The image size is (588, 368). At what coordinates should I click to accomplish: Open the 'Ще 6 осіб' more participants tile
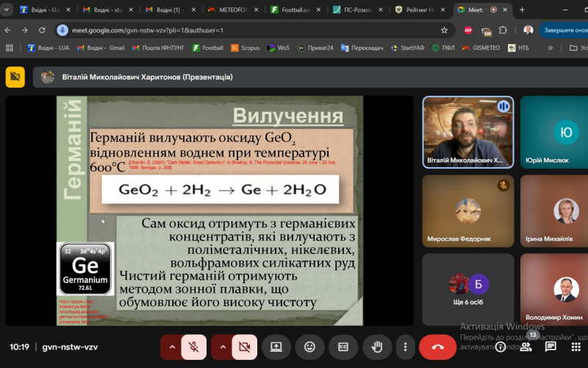pos(468,289)
